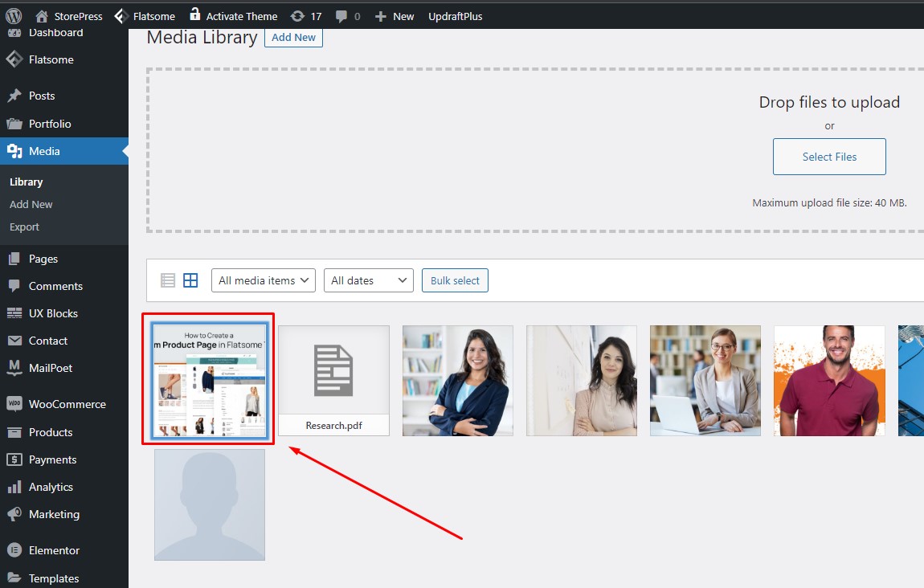The image size is (924, 588).
Task: Click Templates folder icon
Action: [x=14, y=578]
